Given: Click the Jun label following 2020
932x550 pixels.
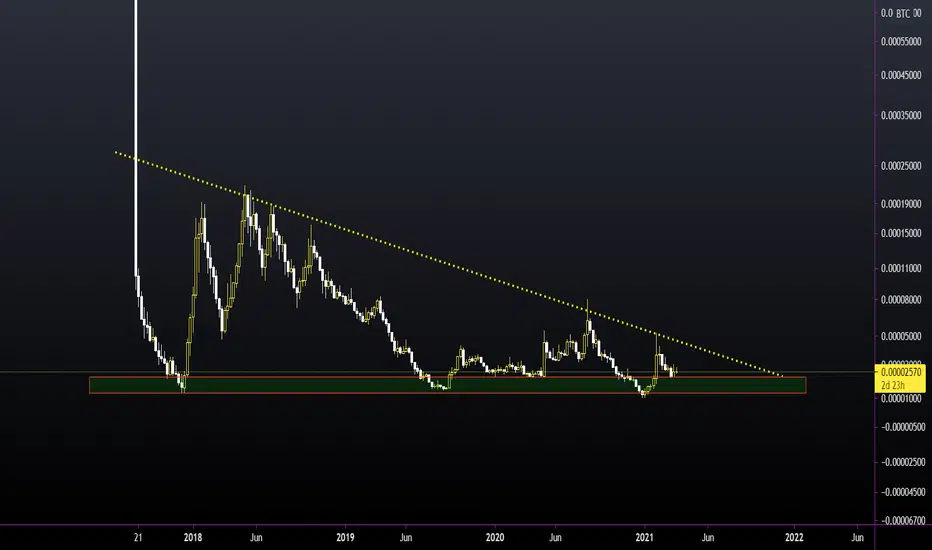Looking at the screenshot, I should click(555, 538).
